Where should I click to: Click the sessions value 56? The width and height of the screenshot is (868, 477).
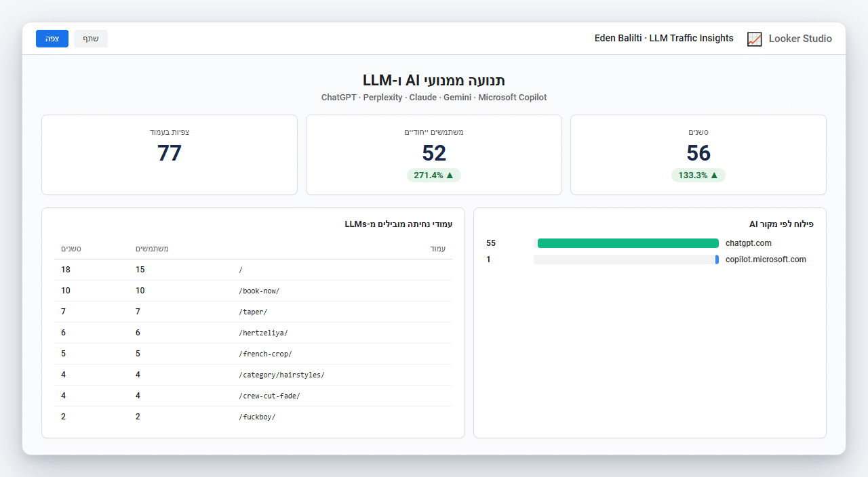click(698, 153)
